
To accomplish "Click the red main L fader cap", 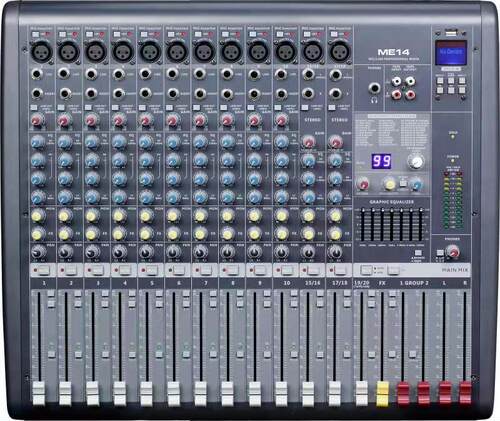I will pyautogui.click(x=445, y=393).
